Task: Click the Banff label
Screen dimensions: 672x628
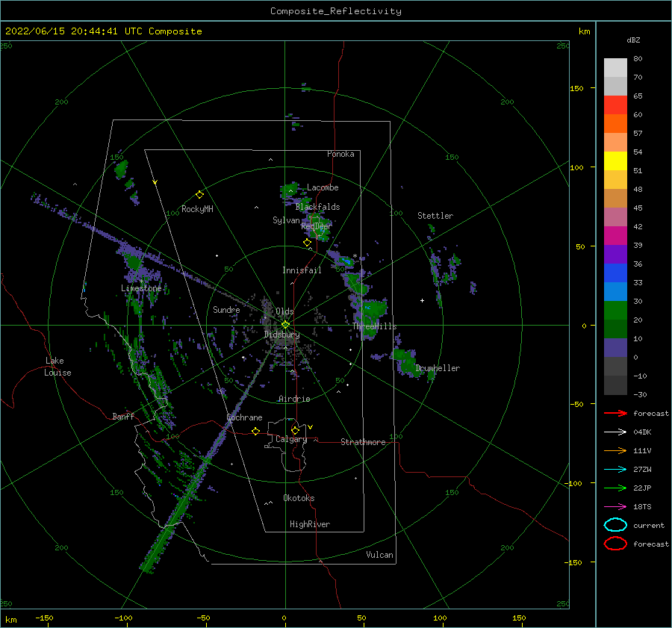Action: (123, 416)
